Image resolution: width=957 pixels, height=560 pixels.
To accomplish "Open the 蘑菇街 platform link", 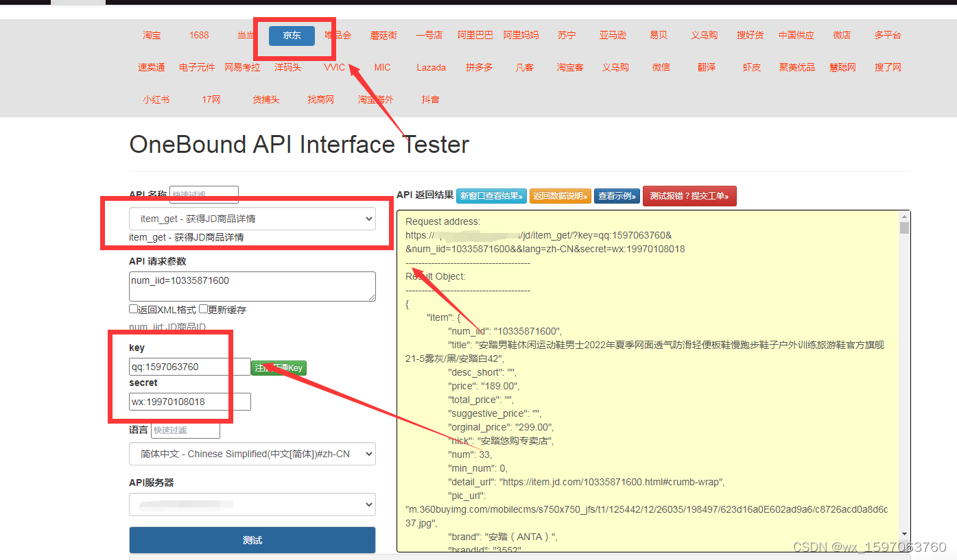I will [383, 35].
